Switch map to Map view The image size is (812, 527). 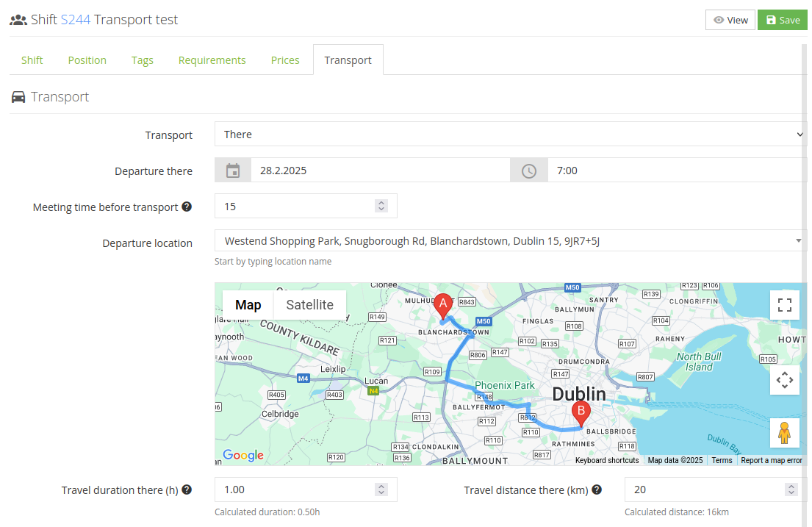click(248, 305)
